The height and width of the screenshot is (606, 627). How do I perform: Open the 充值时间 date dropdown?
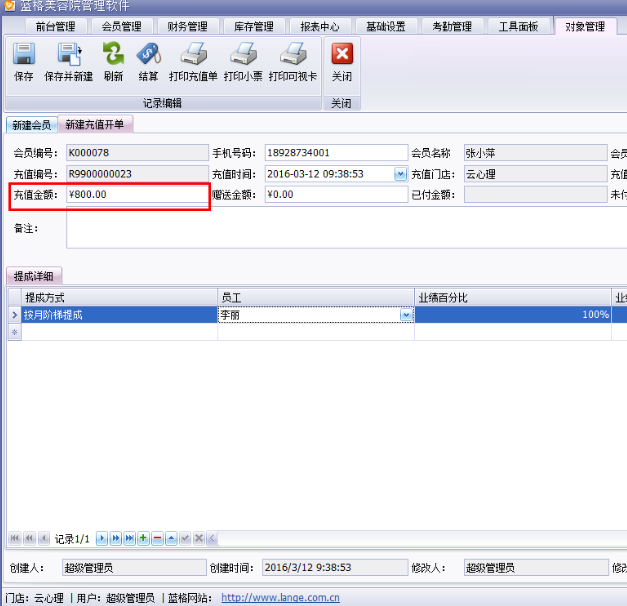pyautogui.click(x=401, y=174)
